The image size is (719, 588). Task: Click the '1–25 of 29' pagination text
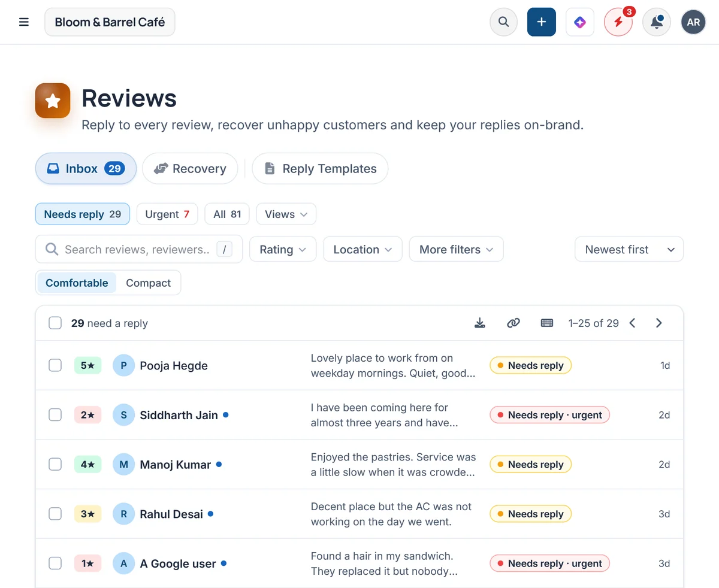[x=593, y=323]
